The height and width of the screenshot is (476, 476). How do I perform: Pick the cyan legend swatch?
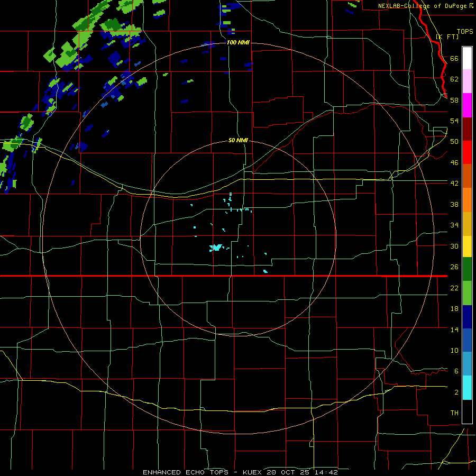coord(467,388)
